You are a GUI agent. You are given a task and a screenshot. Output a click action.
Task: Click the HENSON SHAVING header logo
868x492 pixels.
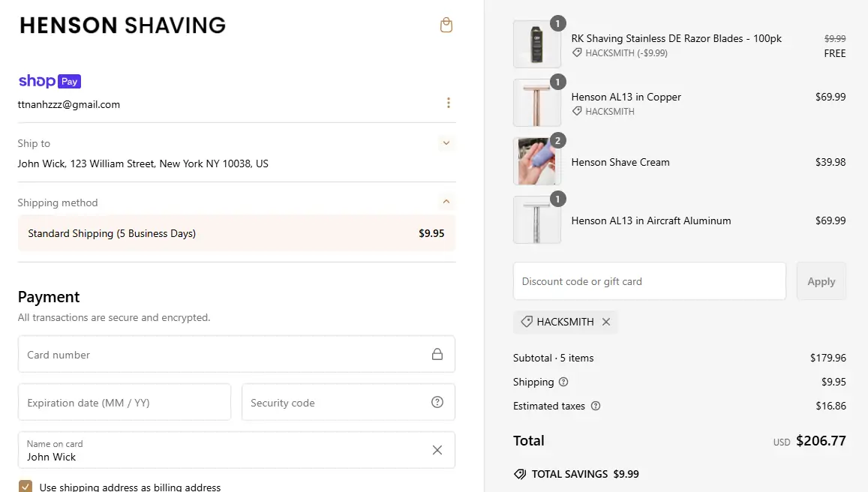pos(122,25)
